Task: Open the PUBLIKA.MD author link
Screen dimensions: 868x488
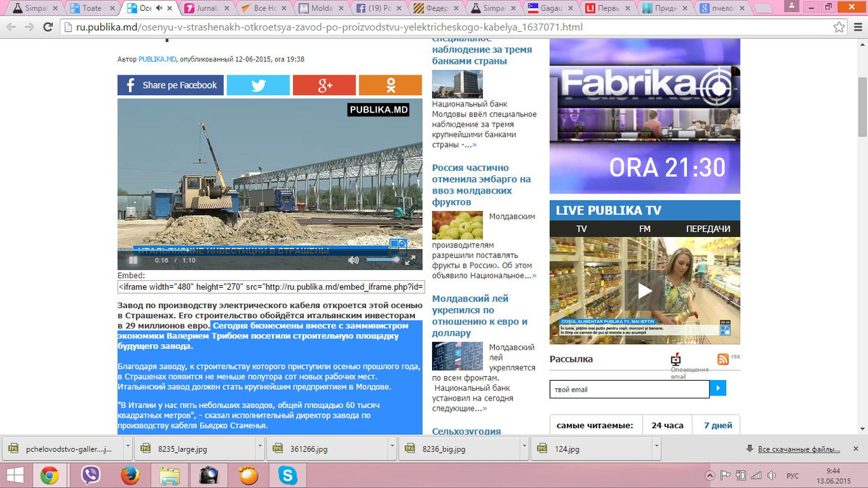Action: coord(157,60)
